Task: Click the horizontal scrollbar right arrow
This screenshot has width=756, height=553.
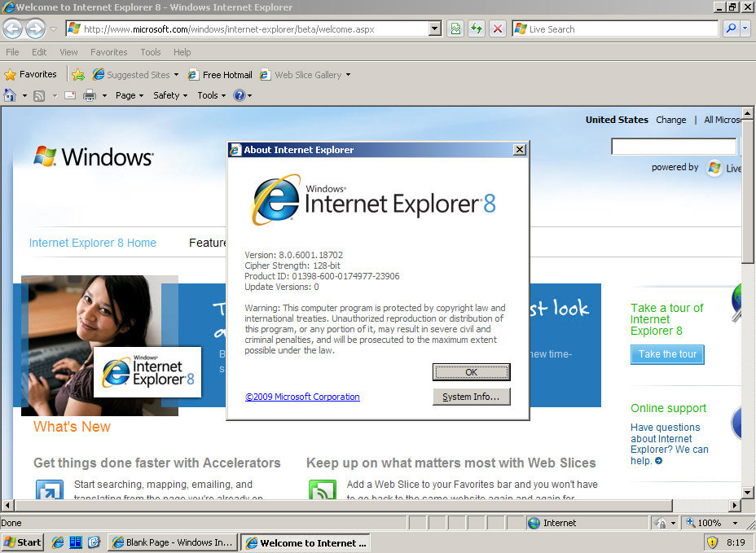Action: [734, 505]
